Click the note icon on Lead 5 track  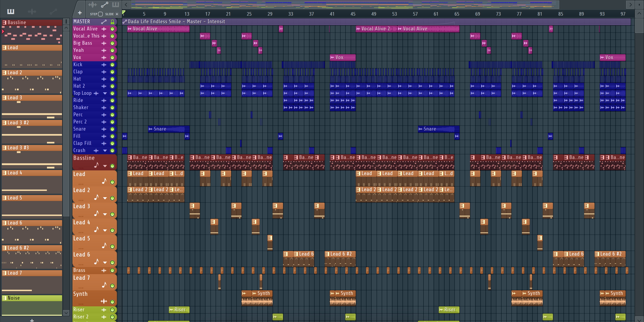104,246
